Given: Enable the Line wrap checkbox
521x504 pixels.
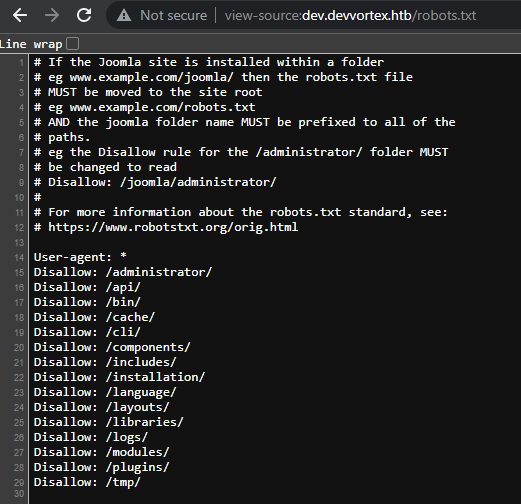Looking at the screenshot, I should coord(72,44).
